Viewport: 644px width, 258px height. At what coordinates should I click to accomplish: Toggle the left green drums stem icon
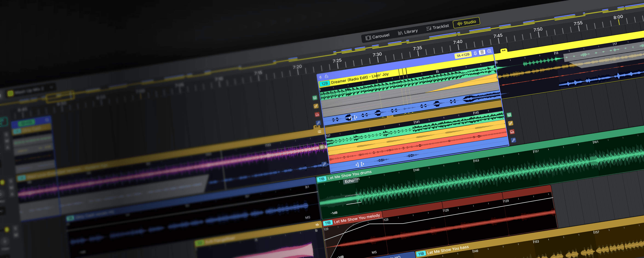click(x=315, y=98)
